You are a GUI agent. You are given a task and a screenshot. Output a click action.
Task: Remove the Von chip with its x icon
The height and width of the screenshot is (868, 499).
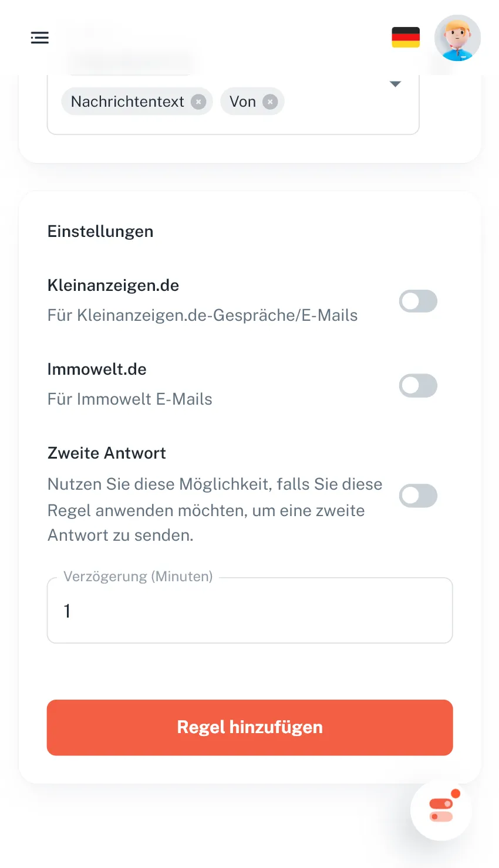[270, 102]
